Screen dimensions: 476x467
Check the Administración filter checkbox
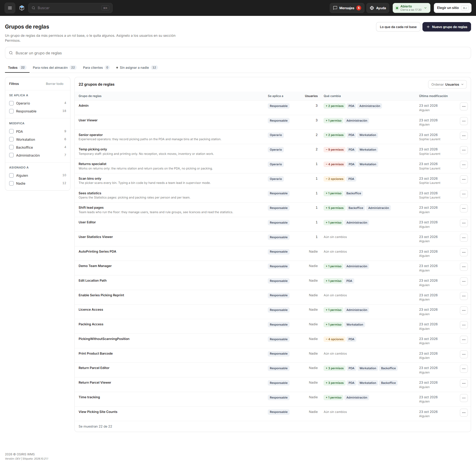(x=11, y=155)
